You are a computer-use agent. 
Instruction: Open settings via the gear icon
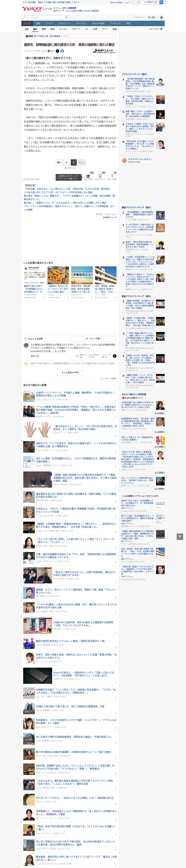click(161, 18)
